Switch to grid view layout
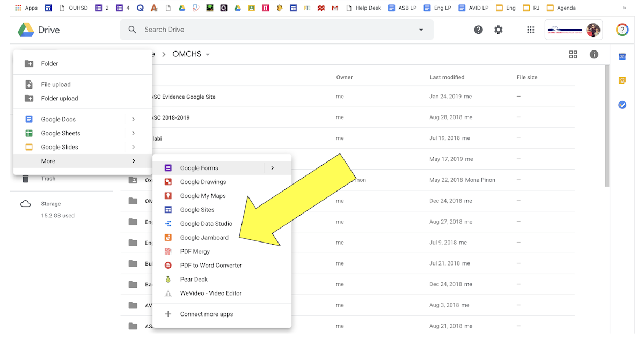Image resolution: width=644 pixels, height=338 pixels. [x=573, y=54]
